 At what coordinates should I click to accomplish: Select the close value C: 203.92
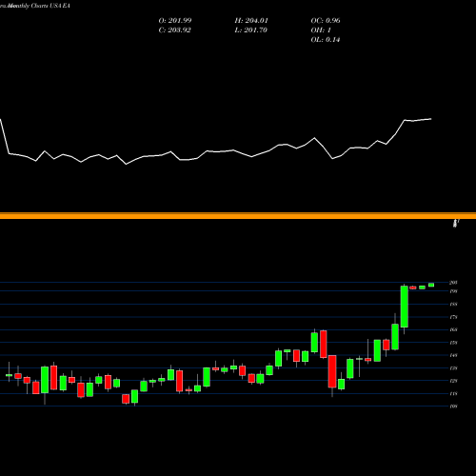pyautogui.click(x=174, y=30)
